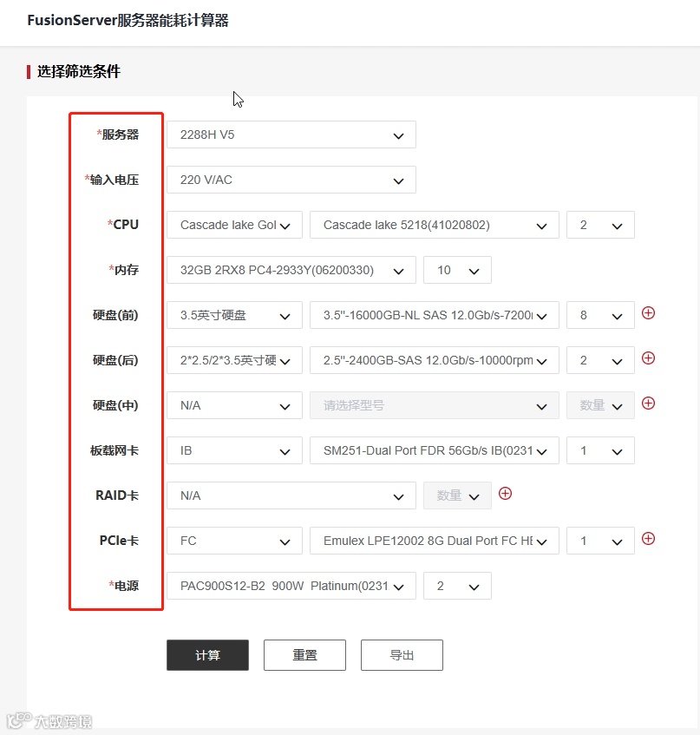Change CPU quantity dropdown showing 2

click(600, 225)
